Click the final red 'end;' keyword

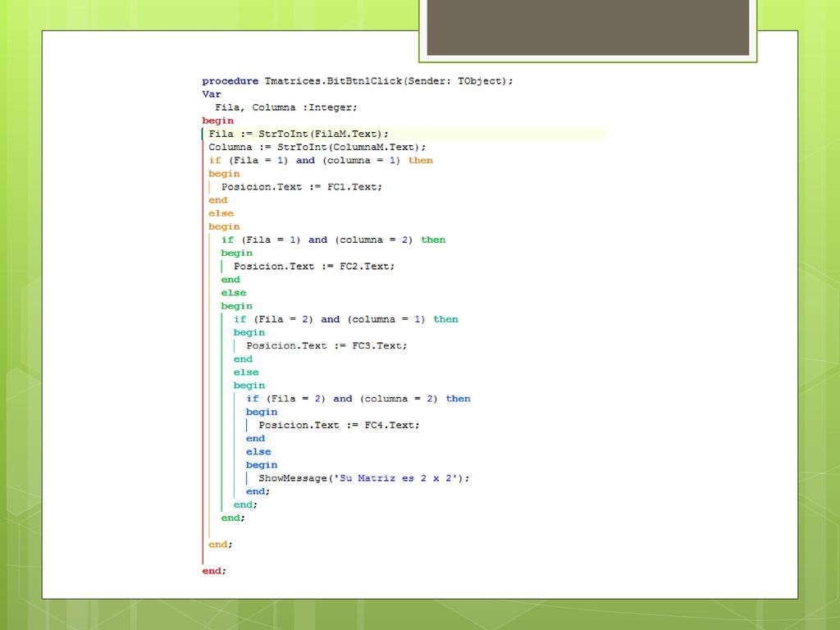coord(214,571)
